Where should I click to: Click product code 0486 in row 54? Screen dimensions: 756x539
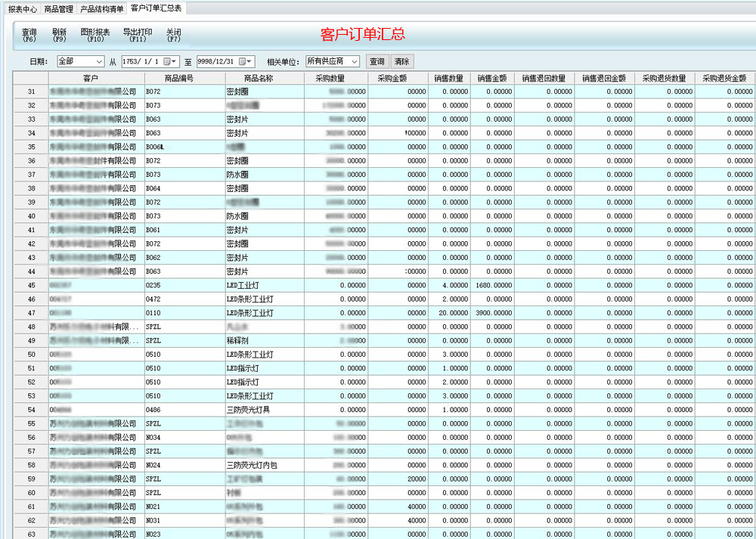click(x=153, y=410)
